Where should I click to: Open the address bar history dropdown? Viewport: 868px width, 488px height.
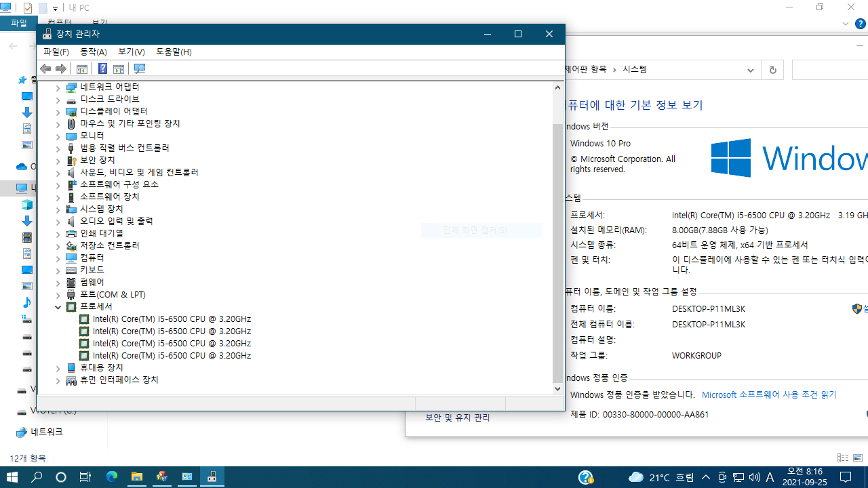click(x=751, y=70)
